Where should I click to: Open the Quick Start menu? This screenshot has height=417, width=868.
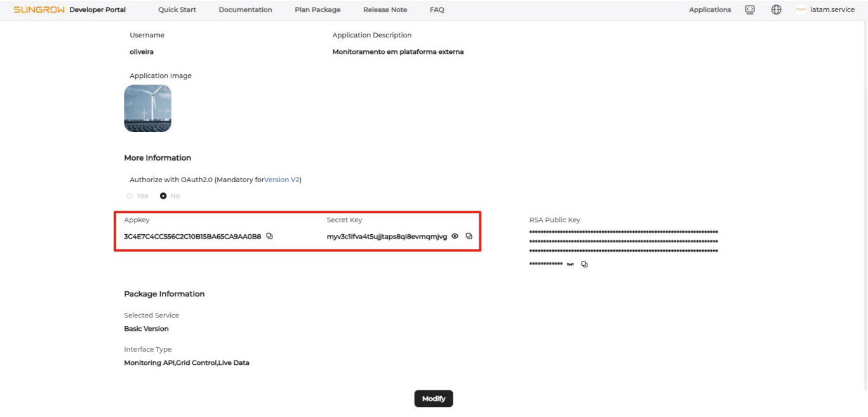tap(177, 10)
